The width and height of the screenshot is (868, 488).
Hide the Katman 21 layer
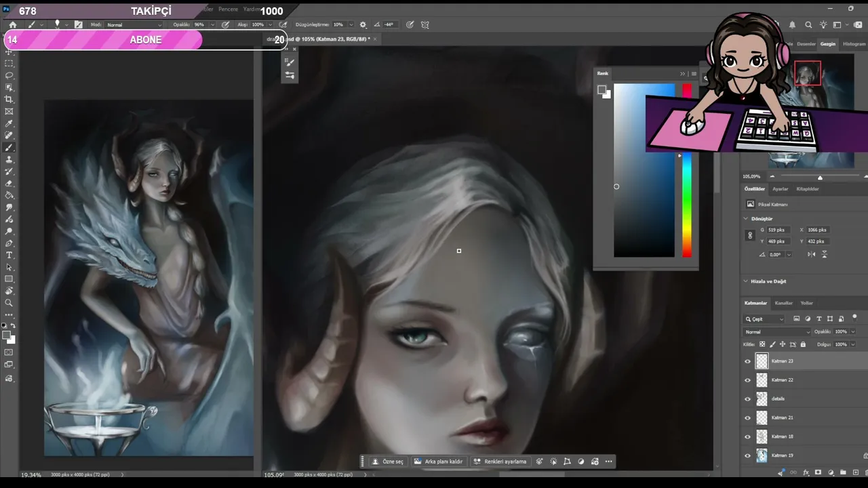pyautogui.click(x=748, y=418)
